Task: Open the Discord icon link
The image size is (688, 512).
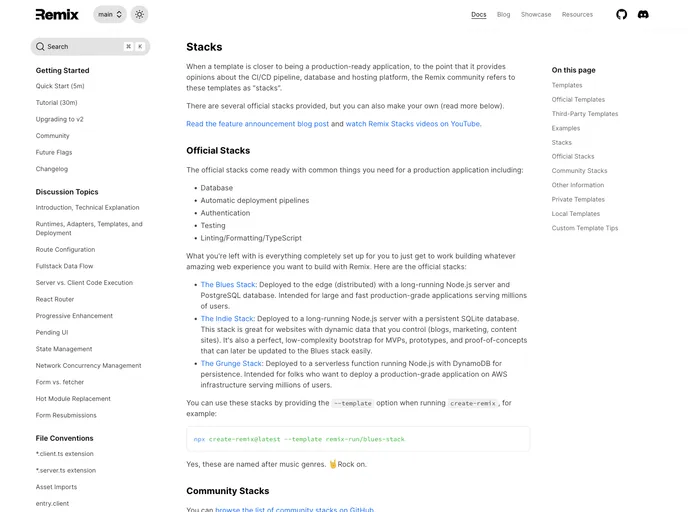Action: [x=643, y=15]
